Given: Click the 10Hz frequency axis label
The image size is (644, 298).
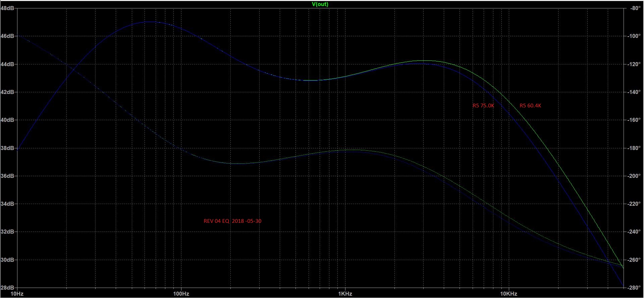Looking at the screenshot, I should click(17, 294).
